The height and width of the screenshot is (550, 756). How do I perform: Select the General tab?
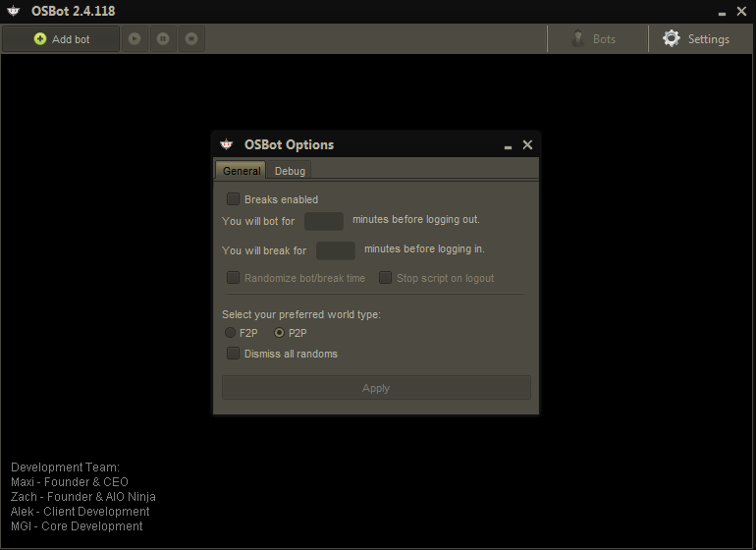[242, 171]
